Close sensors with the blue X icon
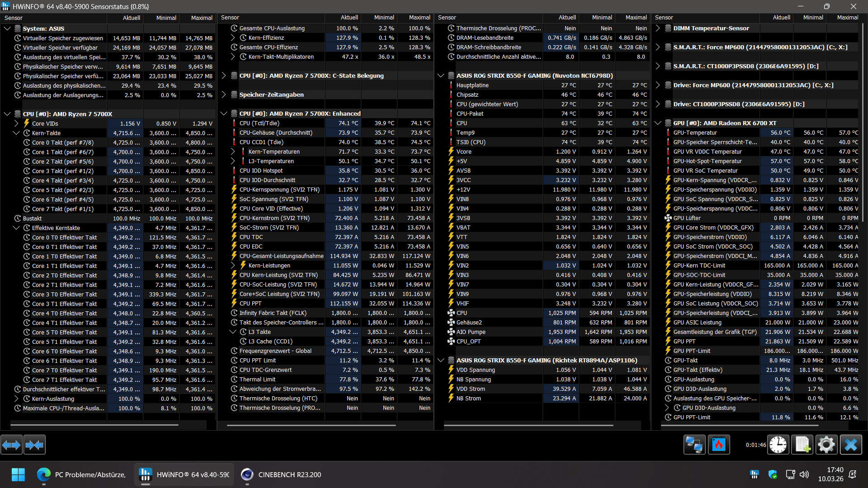Viewport: 868px width, 488px height. (x=851, y=445)
